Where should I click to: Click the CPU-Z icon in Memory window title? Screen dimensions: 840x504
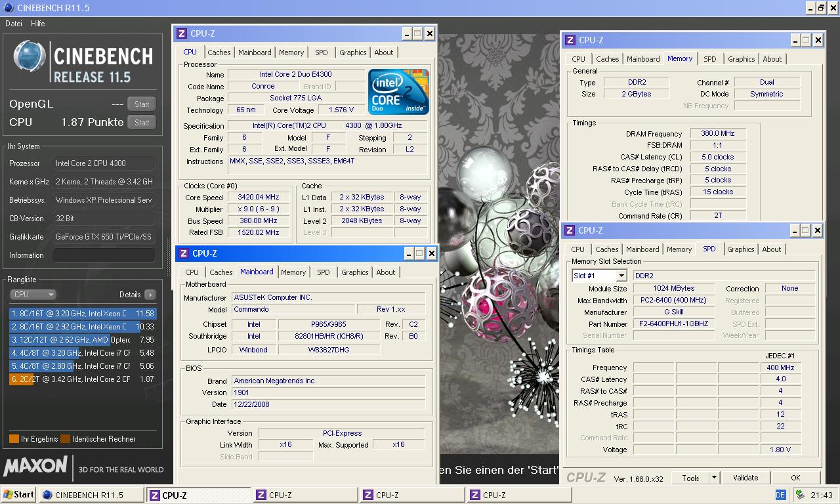[x=570, y=40]
